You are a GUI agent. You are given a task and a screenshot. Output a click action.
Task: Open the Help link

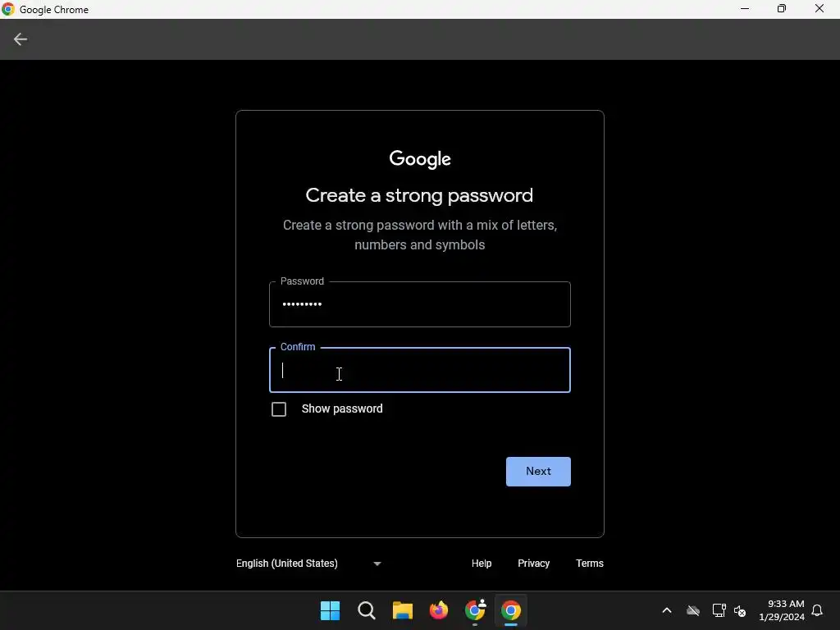481,564
